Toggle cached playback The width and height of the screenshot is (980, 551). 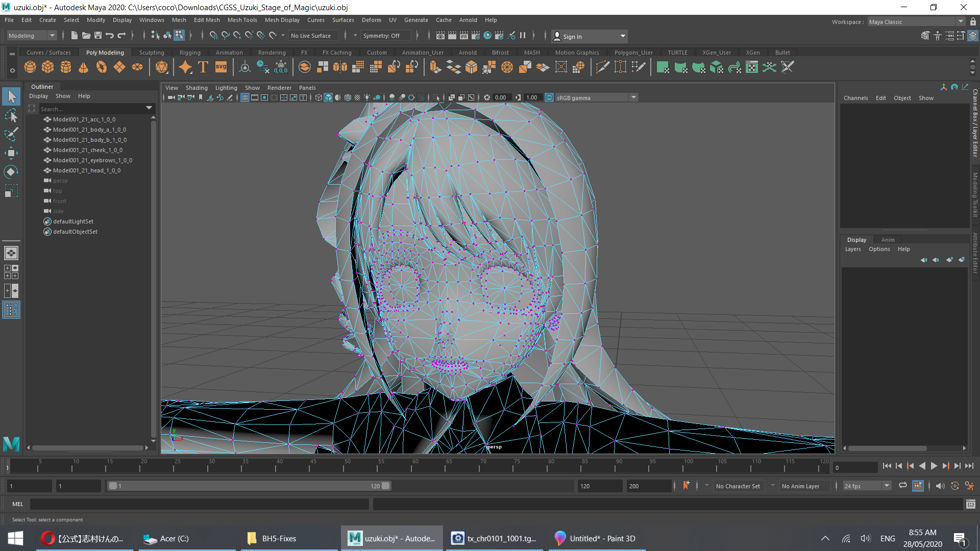tap(918, 486)
